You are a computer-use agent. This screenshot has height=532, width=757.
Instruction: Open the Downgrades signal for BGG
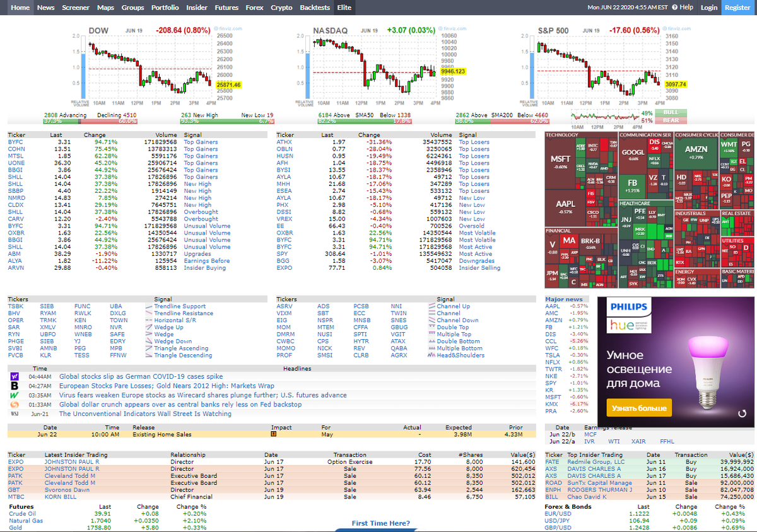coord(476,261)
